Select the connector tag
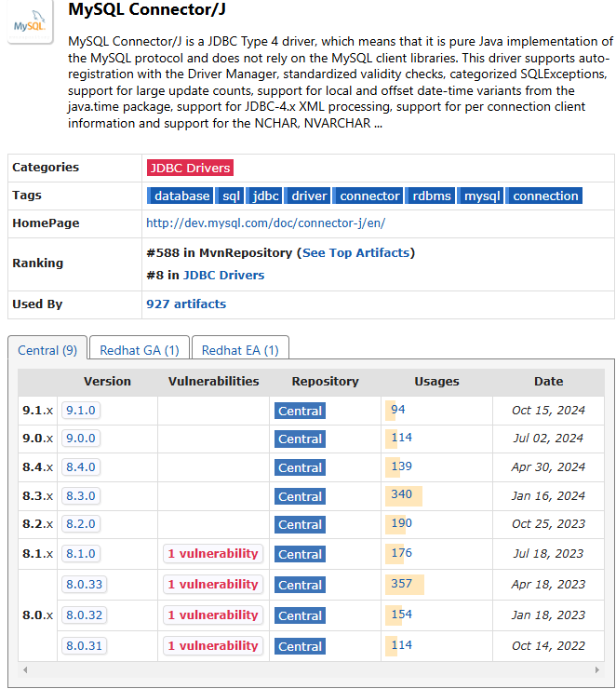616x689 pixels. point(368,196)
